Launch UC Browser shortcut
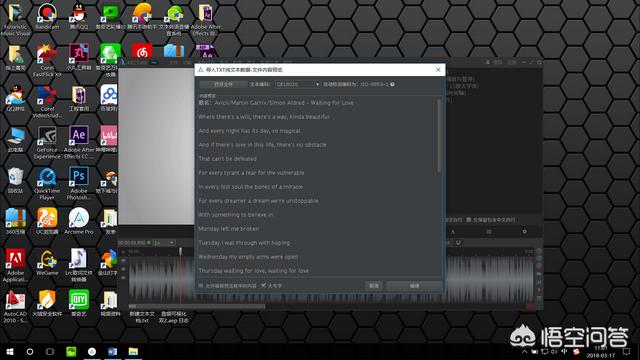The height and width of the screenshot is (360, 640). pos(47,221)
